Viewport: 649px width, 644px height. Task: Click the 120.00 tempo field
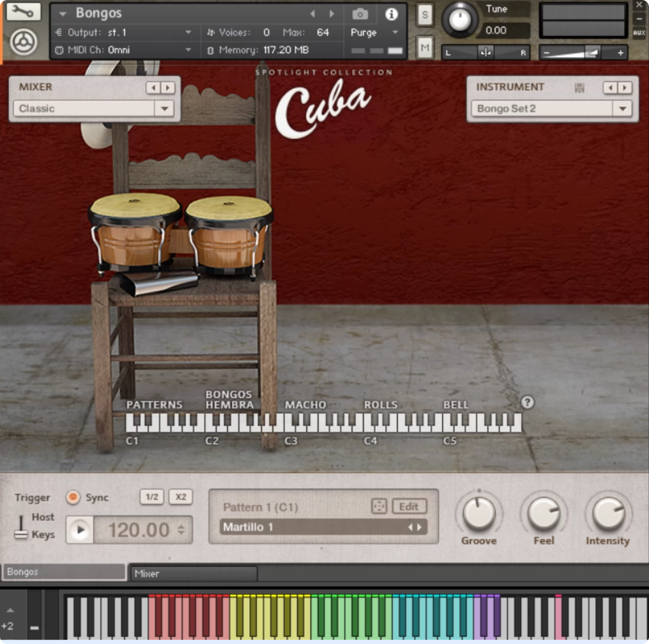(x=138, y=530)
